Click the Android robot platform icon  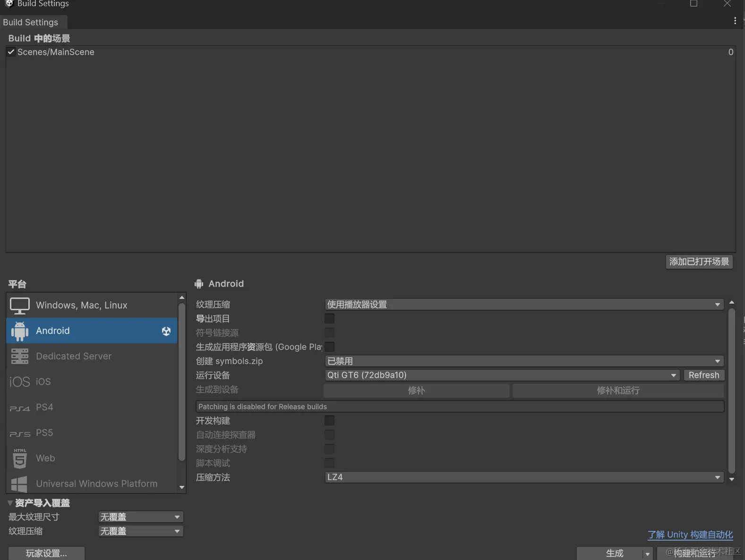coord(20,331)
